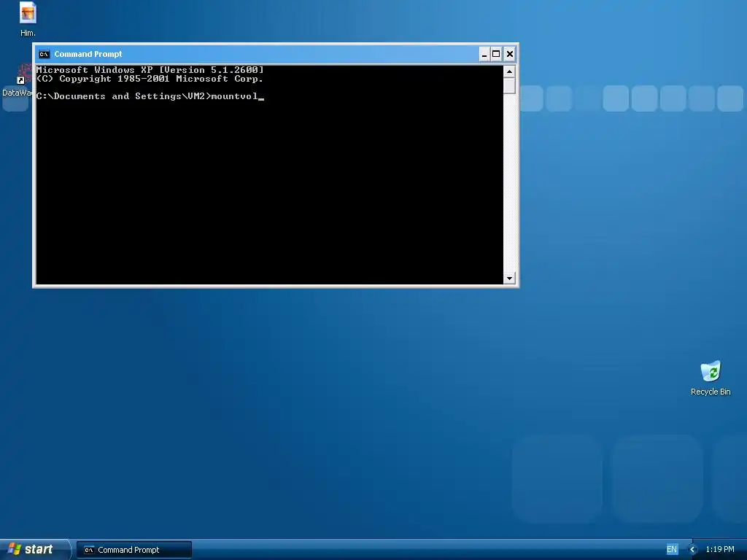Image resolution: width=747 pixels, height=560 pixels.
Task: Open the Him. desktop file icon
Action: pyautogui.click(x=28, y=19)
